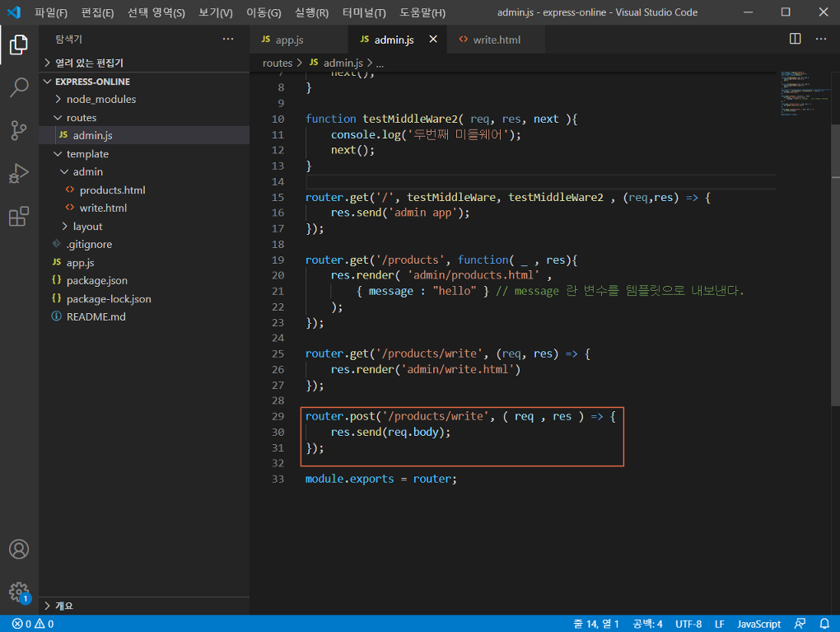Close the admin.js editor tab
This screenshot has width=840, height=632.
[433, 39]
